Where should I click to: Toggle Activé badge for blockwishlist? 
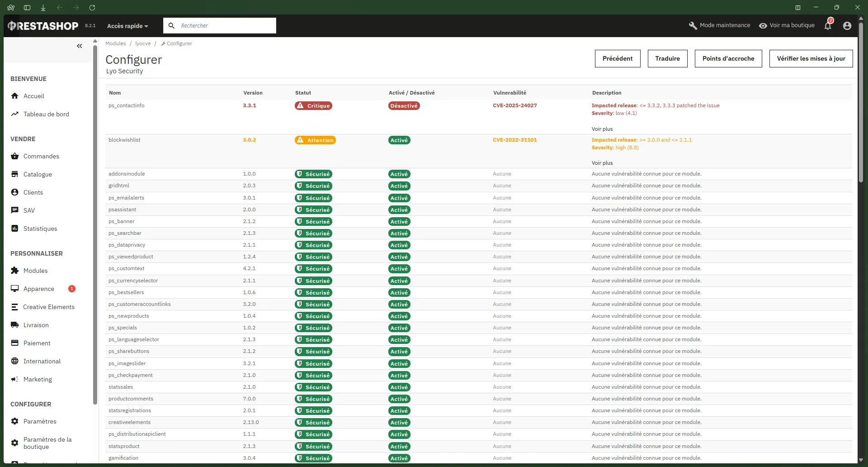pos(399,140)
